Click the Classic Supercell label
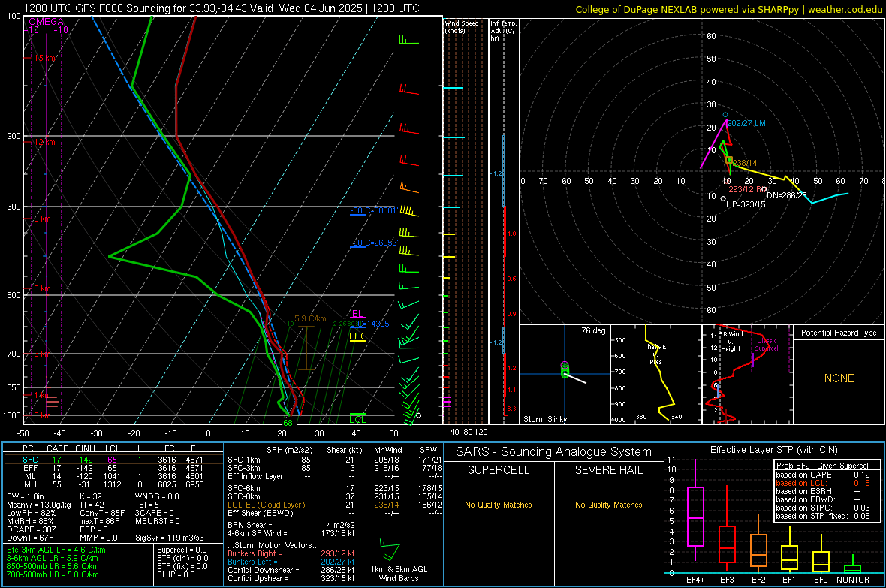This screenshot has height=588, width=886. (767, 345)
